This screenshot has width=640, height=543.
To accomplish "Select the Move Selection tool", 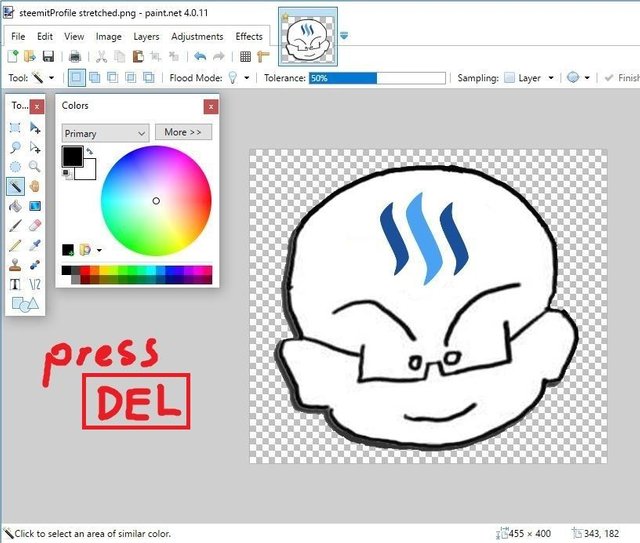I will (x=35, y=147).
